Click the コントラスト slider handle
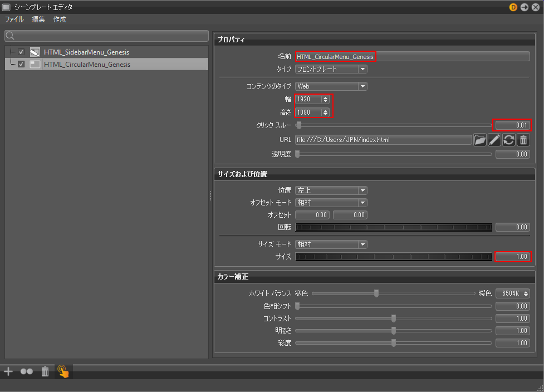The image size is (544, 392). pos(394,318)
